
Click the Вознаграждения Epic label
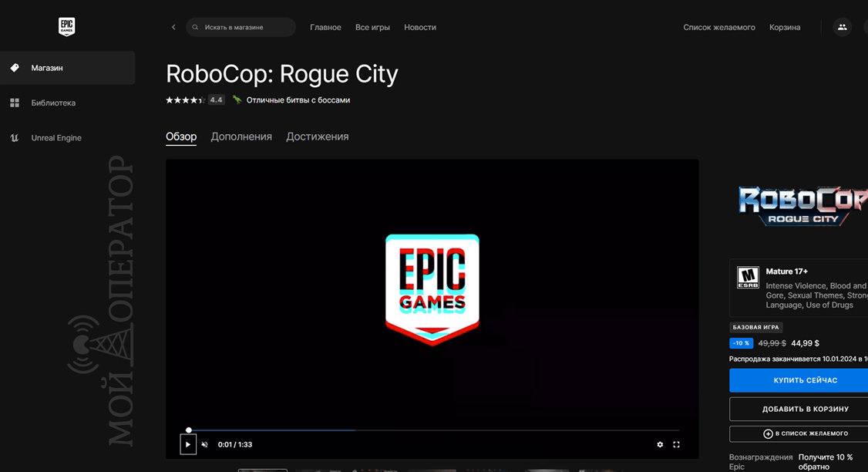(x=761, y=462)
